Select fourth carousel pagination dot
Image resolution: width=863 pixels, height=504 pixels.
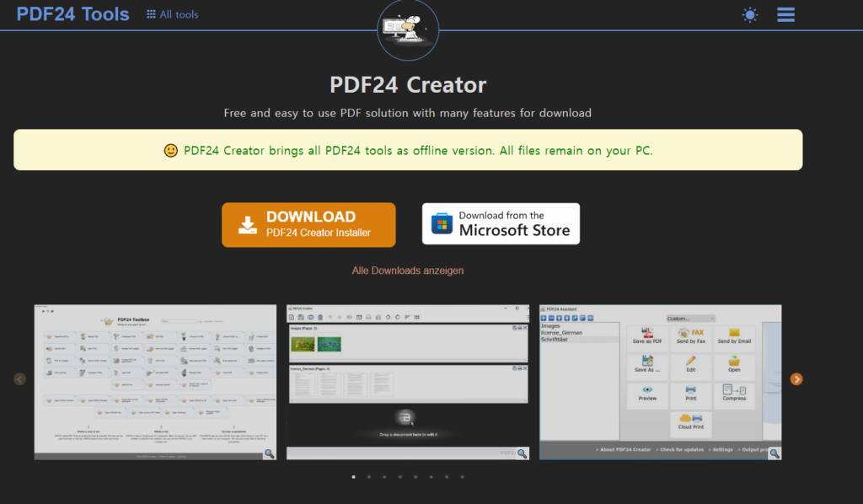[x=400, y=477]
